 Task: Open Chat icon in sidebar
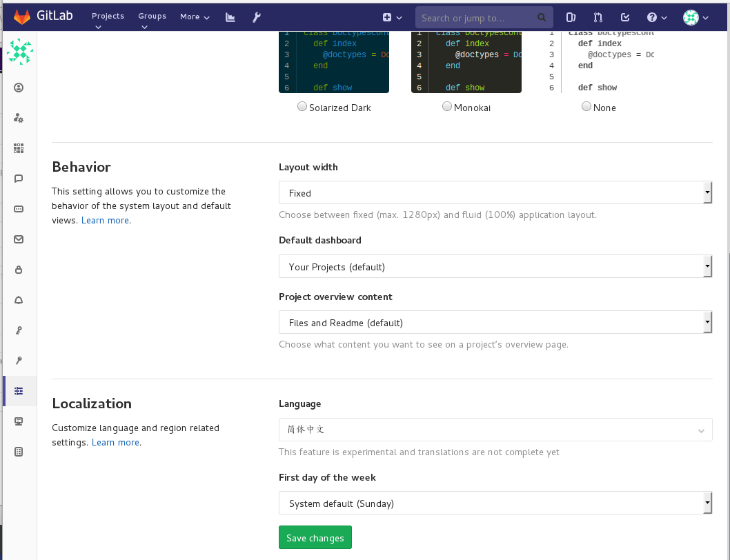click(19, 179)
